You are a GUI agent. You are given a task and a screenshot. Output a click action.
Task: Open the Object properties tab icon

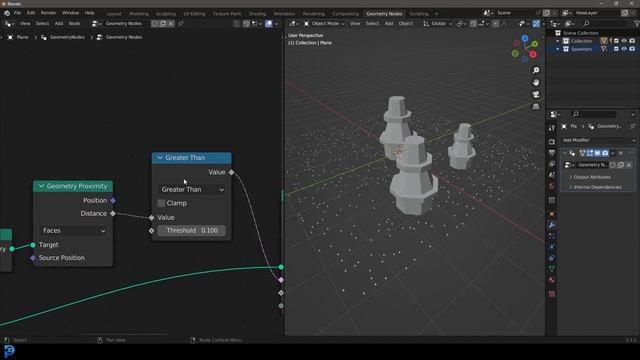click(552, 214)
